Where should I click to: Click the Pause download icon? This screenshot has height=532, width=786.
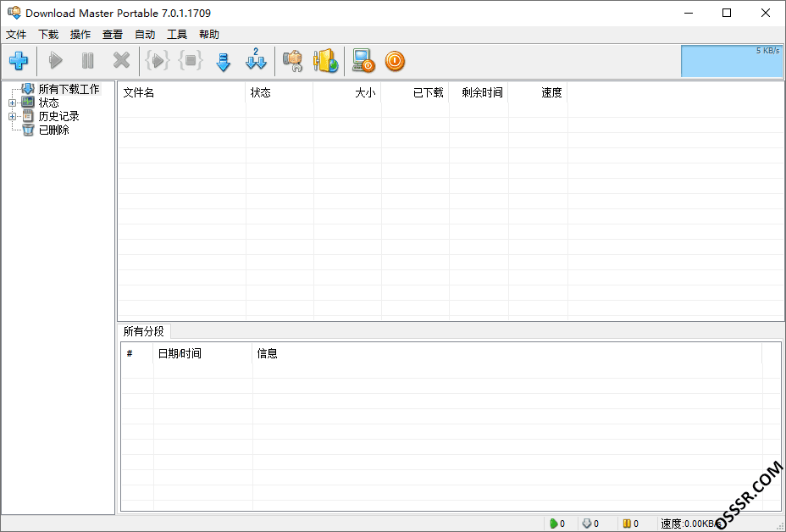pos(88,61)
